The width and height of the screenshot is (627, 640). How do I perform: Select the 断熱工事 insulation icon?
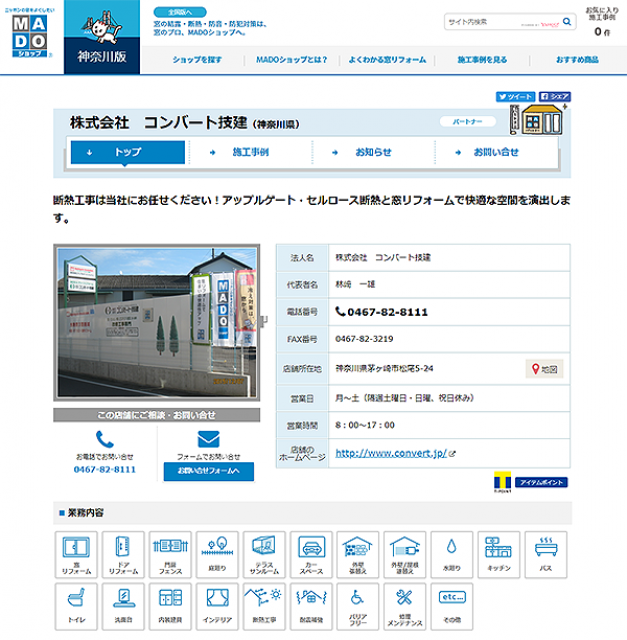264,607
